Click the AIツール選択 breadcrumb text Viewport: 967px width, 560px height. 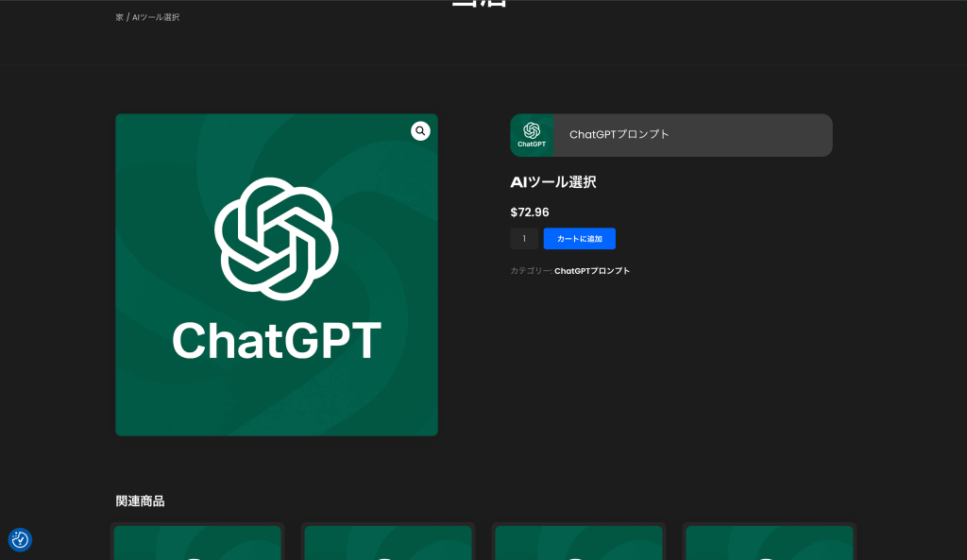156,17
